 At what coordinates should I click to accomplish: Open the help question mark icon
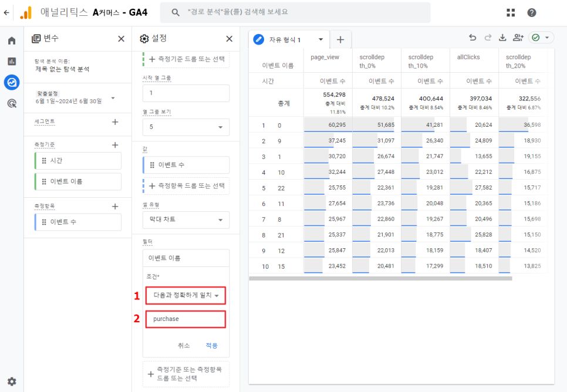[x=532, y=13]
